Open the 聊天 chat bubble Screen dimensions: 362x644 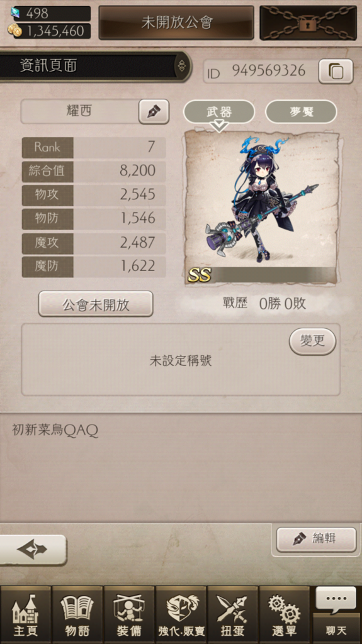(x=336, y=615)
